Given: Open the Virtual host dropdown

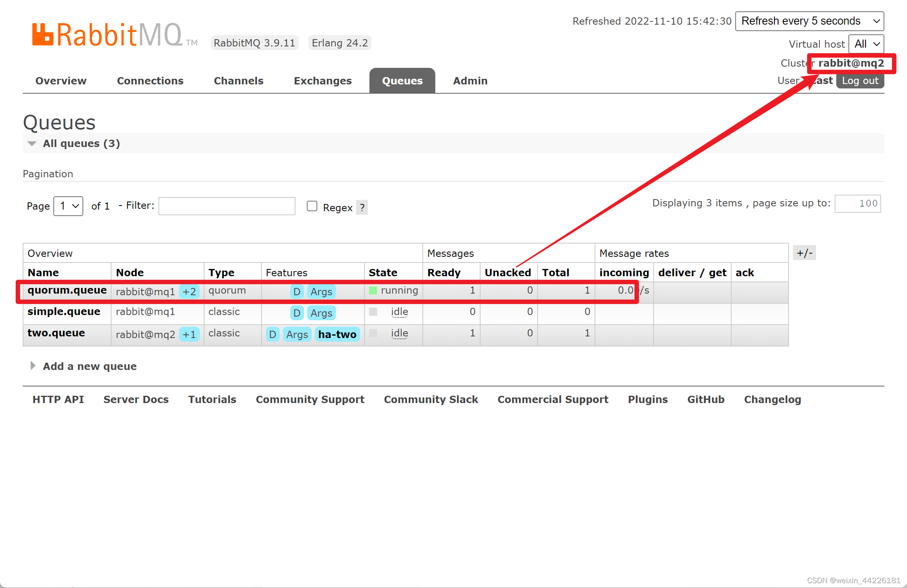Looking at the screenshot, I should (866, 44).
